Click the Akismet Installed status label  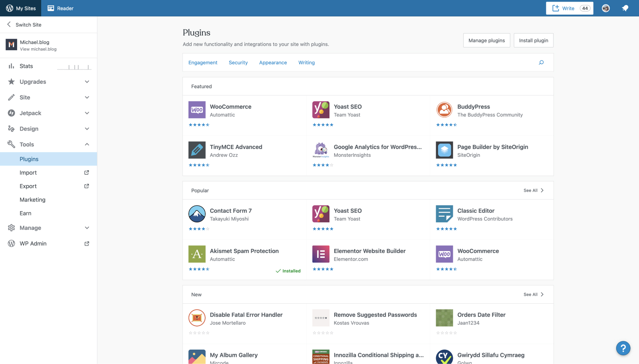tap(288, 271)
